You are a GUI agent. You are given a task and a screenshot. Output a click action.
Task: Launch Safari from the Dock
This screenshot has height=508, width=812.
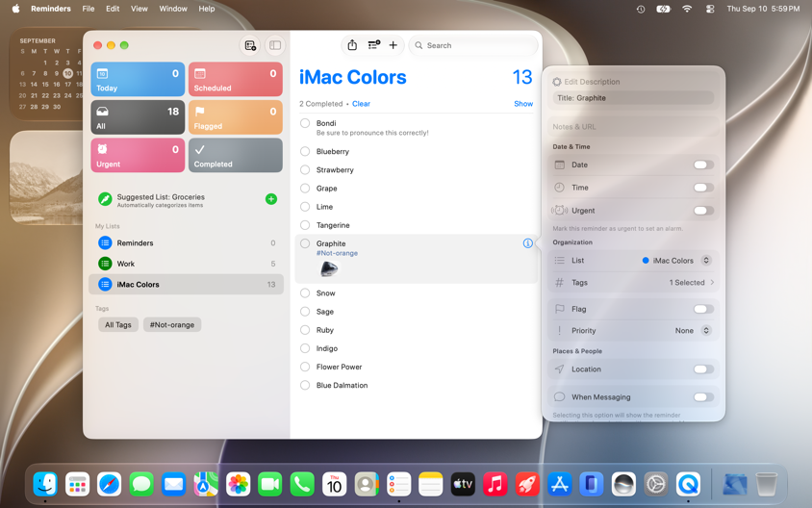click(110, 484)
